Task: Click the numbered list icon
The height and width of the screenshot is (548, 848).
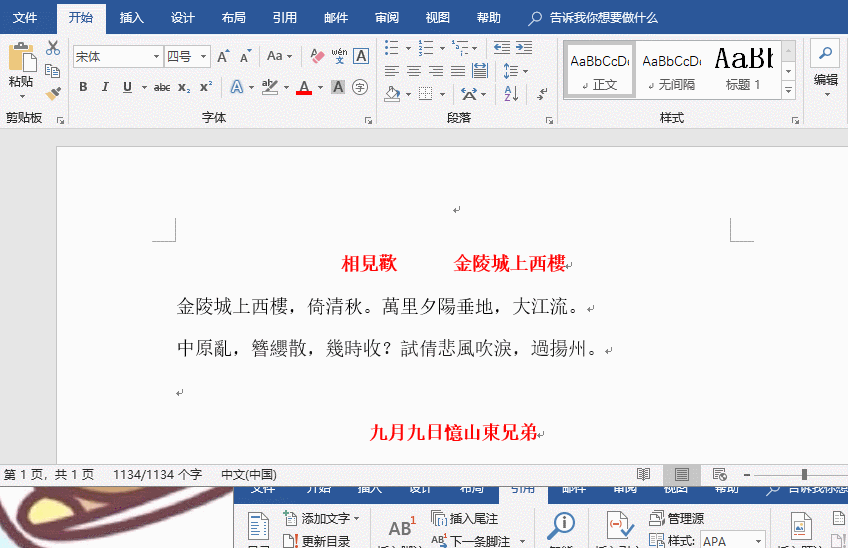Action: point(426,48)
